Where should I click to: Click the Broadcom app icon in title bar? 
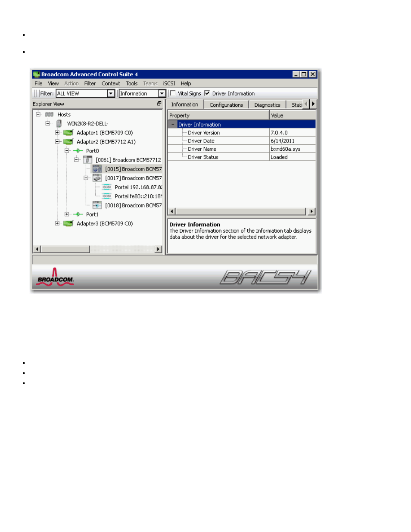point(36,74)
